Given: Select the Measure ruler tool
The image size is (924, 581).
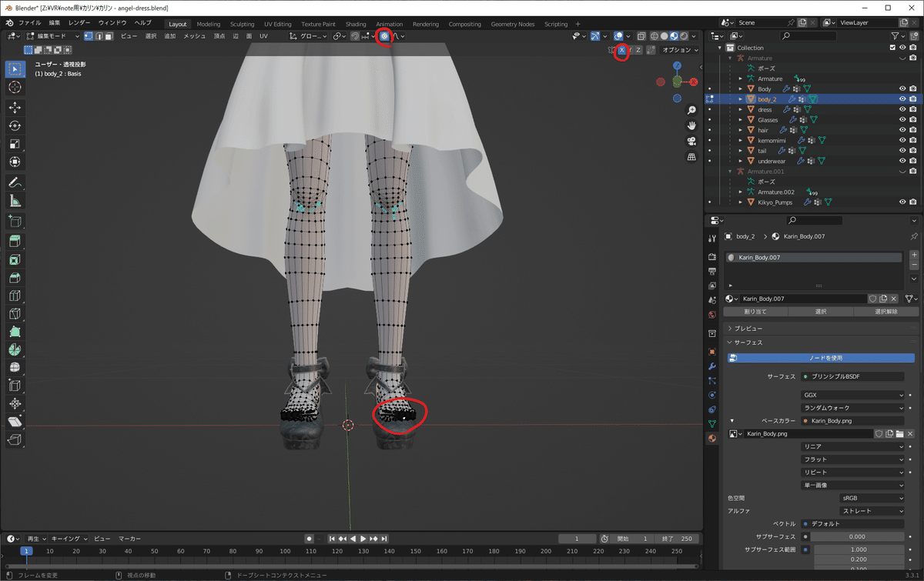Looking at the screenshot, I should (15, 201).
